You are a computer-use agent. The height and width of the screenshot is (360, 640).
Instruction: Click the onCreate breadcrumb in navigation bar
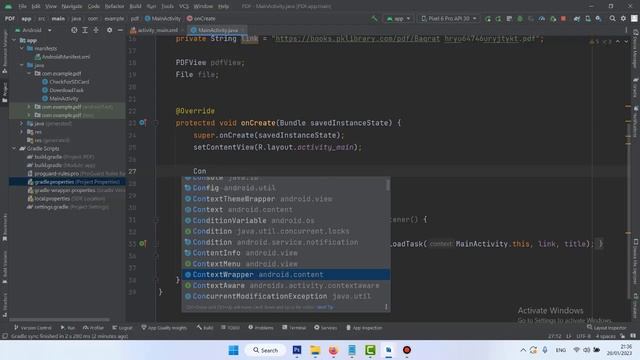click(201, 18)
